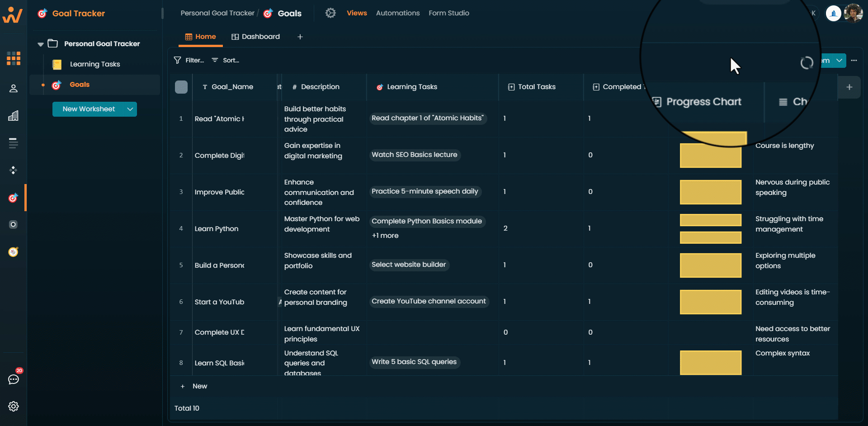Click the Sort option in toolbar
Viewport: 868px width, 426px height.
226,60
